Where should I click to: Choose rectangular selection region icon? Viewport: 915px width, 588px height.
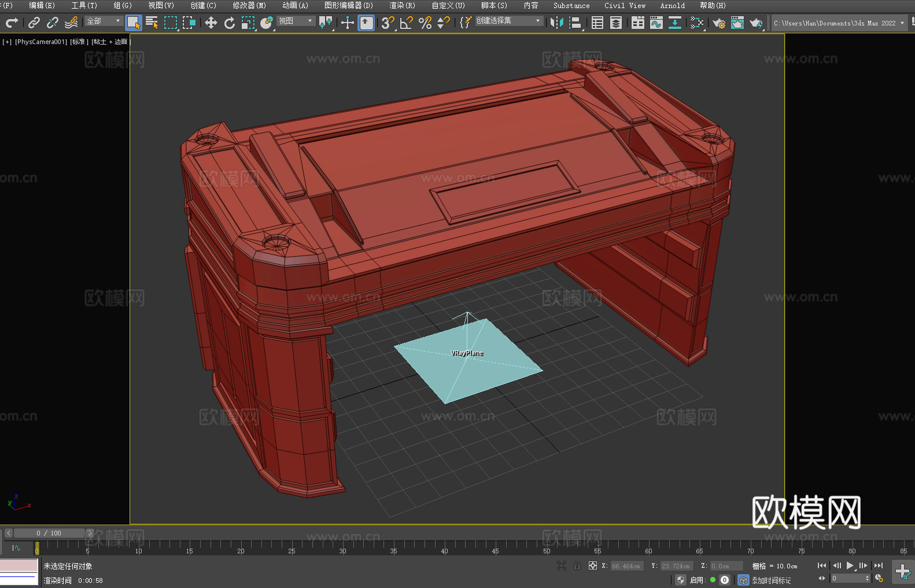point(171,23)
